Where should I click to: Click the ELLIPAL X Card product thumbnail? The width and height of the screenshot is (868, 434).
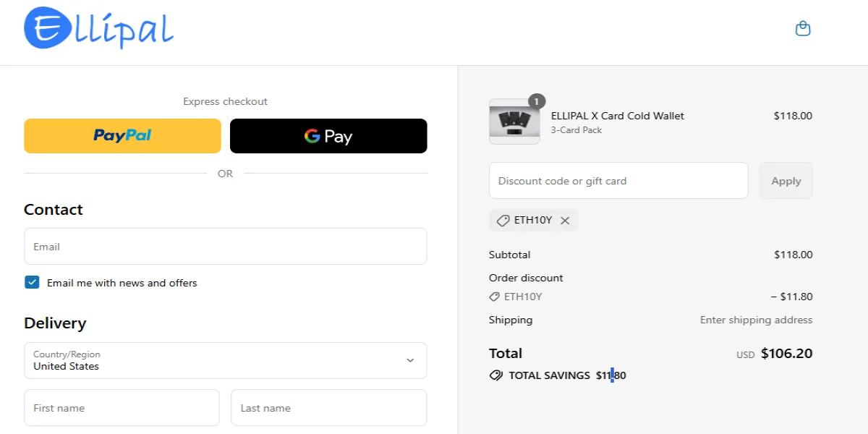(x=514, y=122)
